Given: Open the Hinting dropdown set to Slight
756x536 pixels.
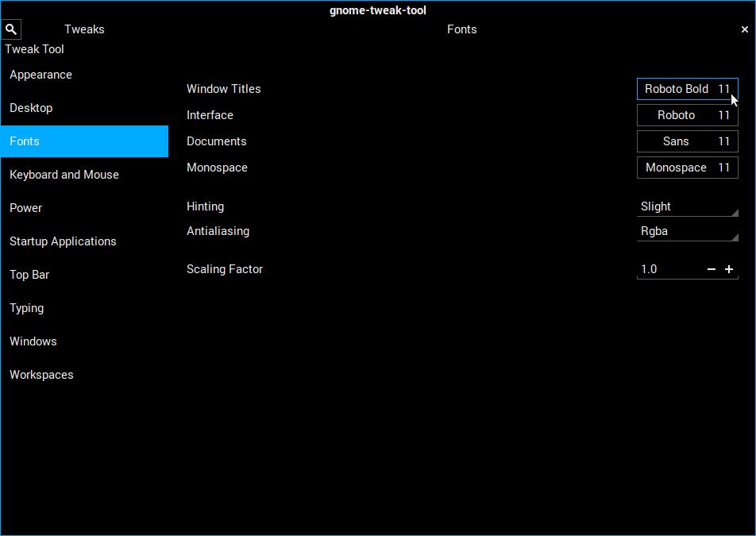Looking at the screenshot, I should click(x=688, y=206).
